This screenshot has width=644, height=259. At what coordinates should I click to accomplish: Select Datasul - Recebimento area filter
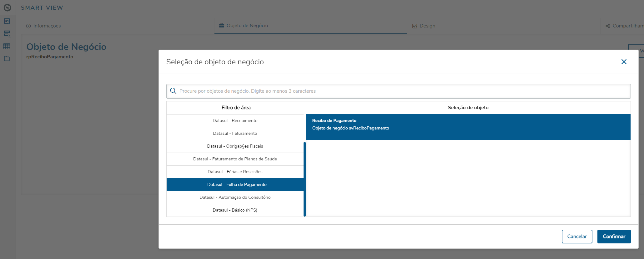235,121
